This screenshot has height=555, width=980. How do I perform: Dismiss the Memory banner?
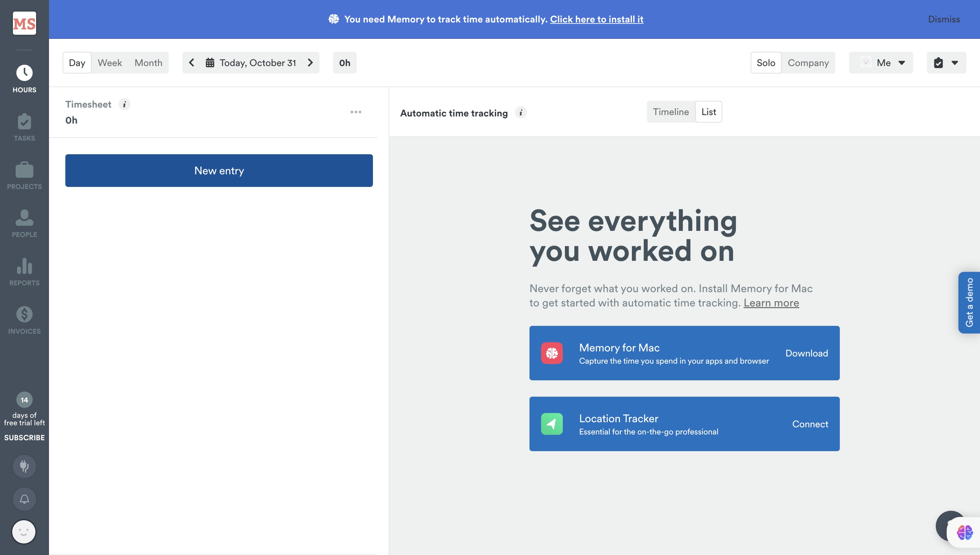pyautogui.click(x=944, y=19)
